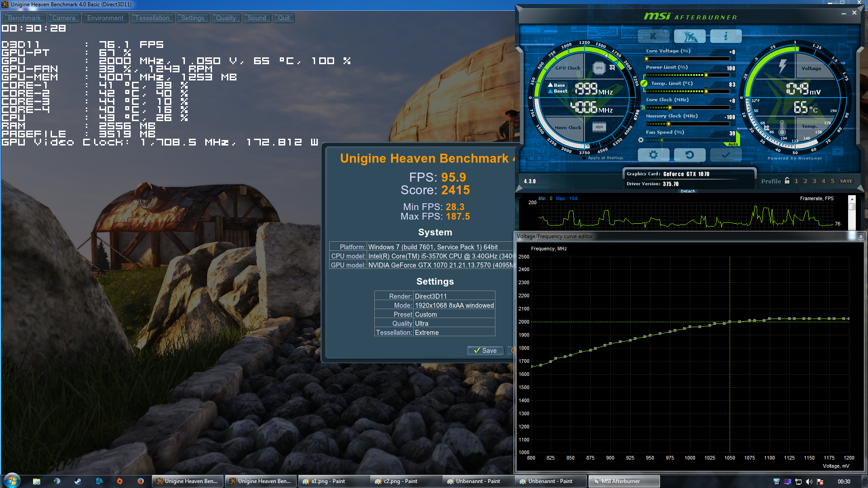Open the Quality menu in Heaven
Screen dimensions: 868x488
tap(226, 18)
